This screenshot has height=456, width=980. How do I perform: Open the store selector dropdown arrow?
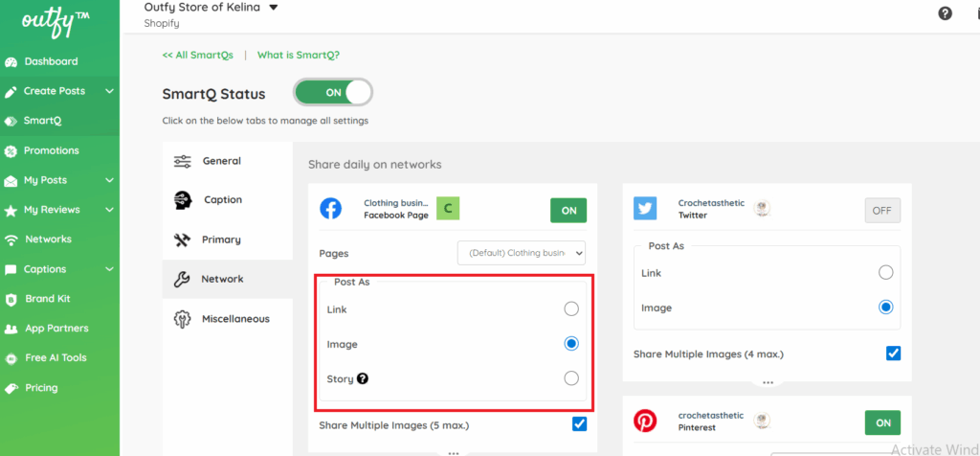coord(274,8)
